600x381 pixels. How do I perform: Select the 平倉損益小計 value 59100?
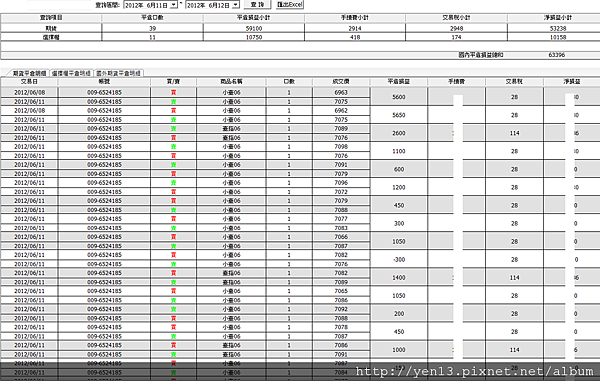coord(254,28)
